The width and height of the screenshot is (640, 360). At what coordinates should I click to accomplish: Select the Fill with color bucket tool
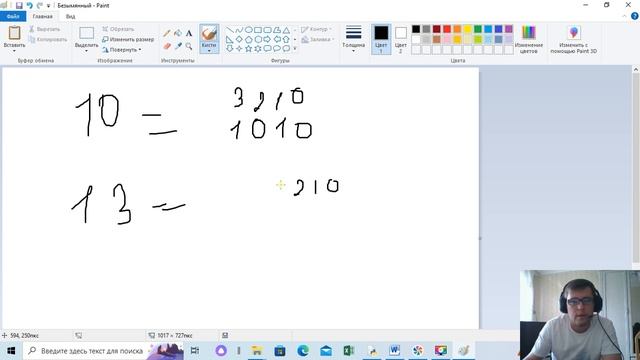click(x=178, y=33)
